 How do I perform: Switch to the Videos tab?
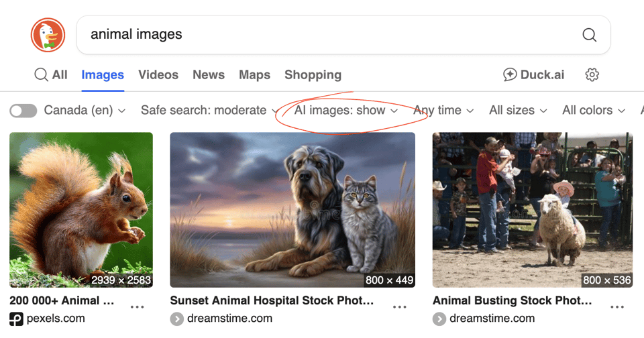coord(158,74)
